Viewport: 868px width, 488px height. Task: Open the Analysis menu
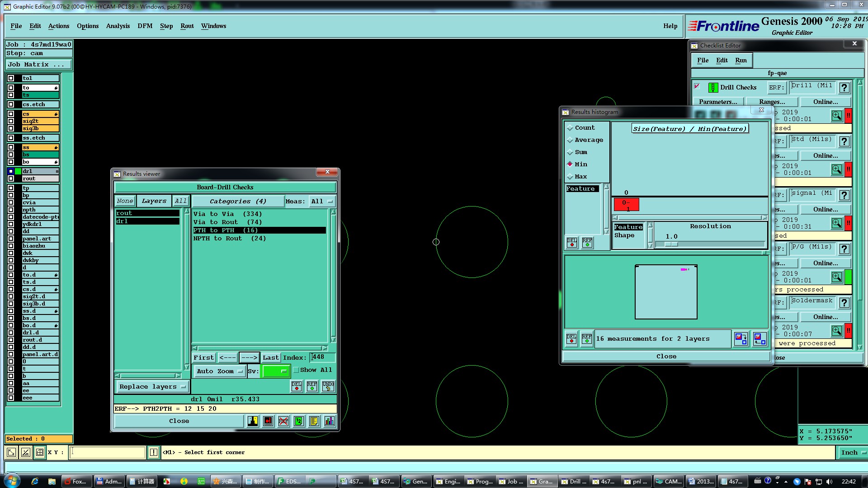[x=118, y=26]
